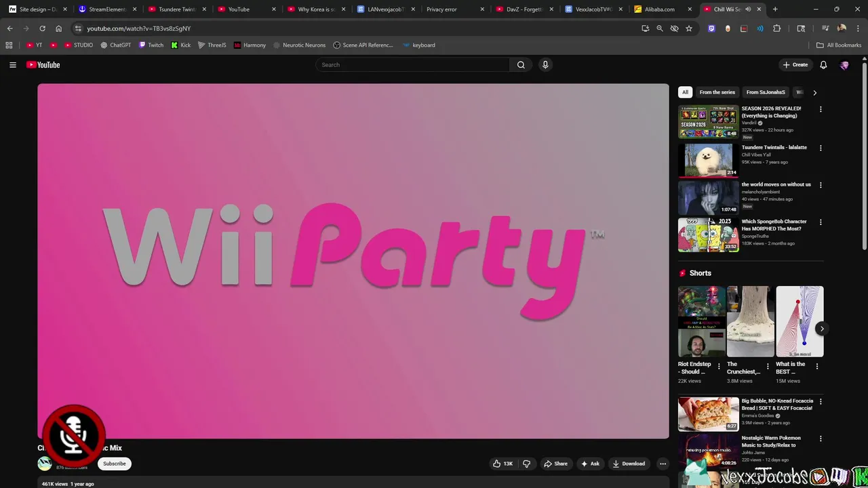This screenshot has width=868, height=488.
Task: Click the Create button
Action: [x=795, y=65]
